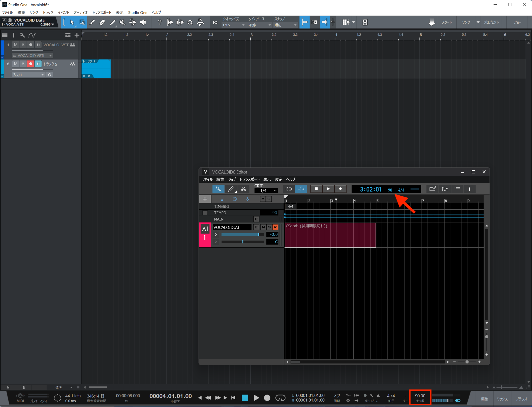This screenshot has height=407, width=532.
Task: Select the Pencil tool in VOCALOID6 Editor
Action: [x=231, y=189]
